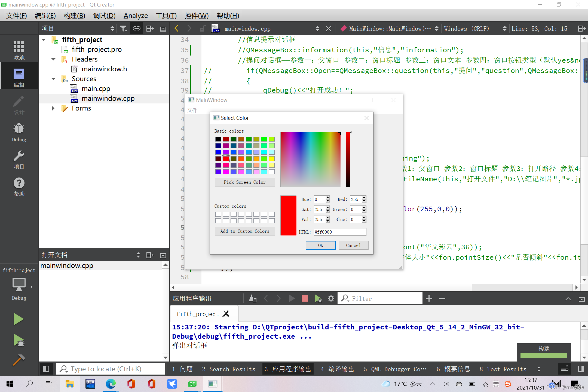Click the Red value stepper up arrow
Viewport: 588px width, 392px height.
(364, 197)
